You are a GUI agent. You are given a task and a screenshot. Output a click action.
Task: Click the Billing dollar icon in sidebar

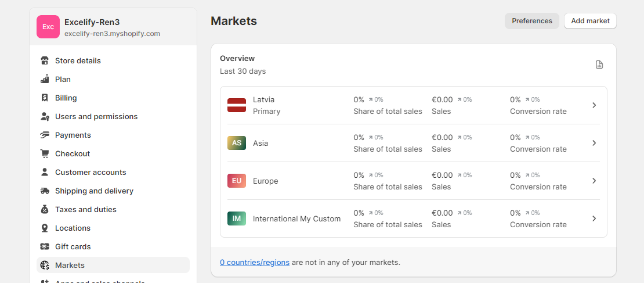(x=45, y=98)
